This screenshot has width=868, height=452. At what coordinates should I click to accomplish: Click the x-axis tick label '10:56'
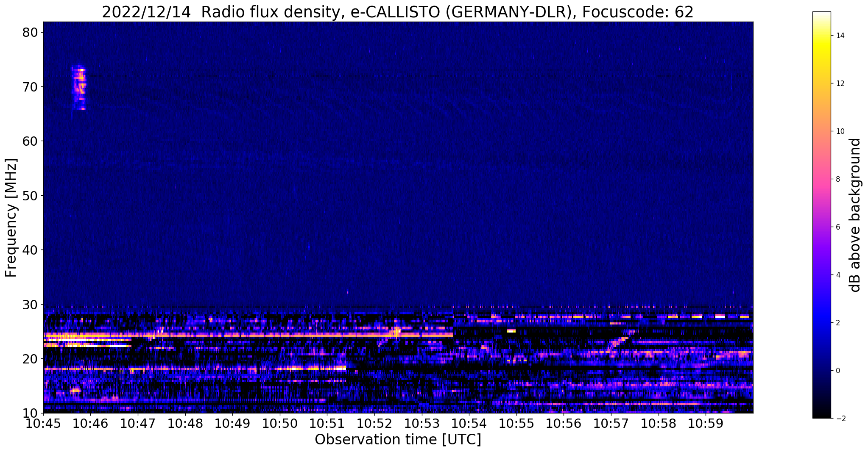pyautogui.click(x=564, y=423)
